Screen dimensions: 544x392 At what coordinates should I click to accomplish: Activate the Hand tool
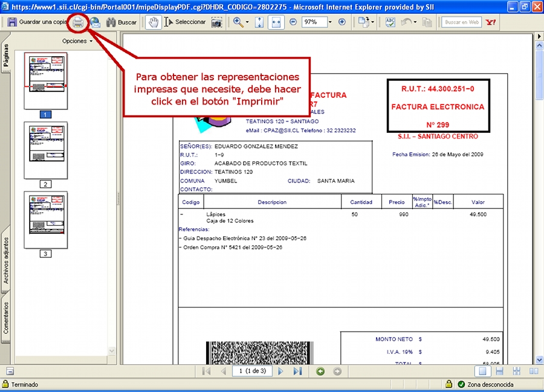pos(154,22)
